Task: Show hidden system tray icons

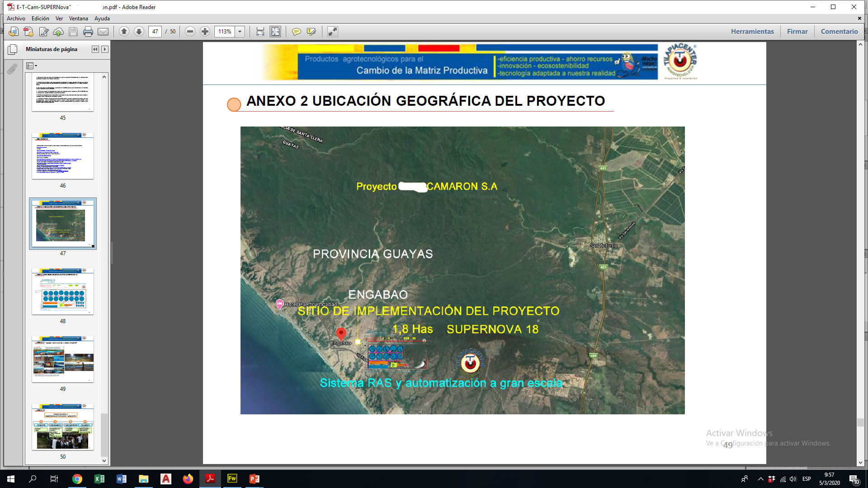Action: point(761,479)
